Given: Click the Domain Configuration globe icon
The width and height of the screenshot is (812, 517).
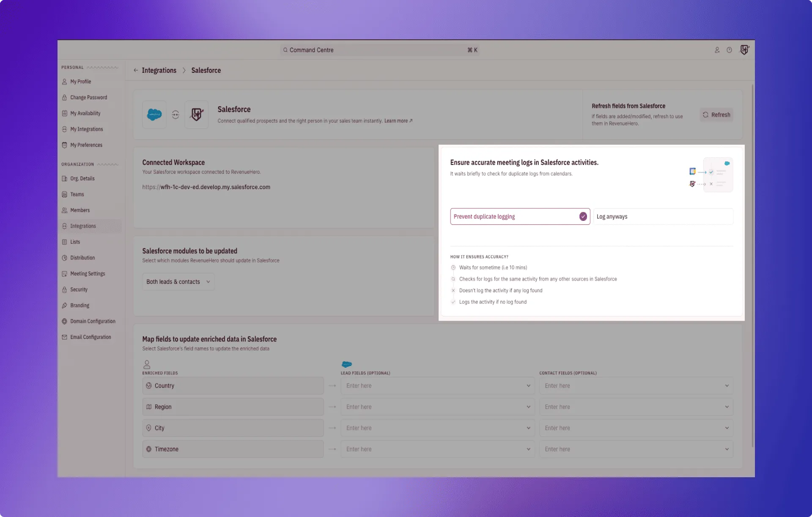Looking at the screenshot, I should (x=64, y=321).
